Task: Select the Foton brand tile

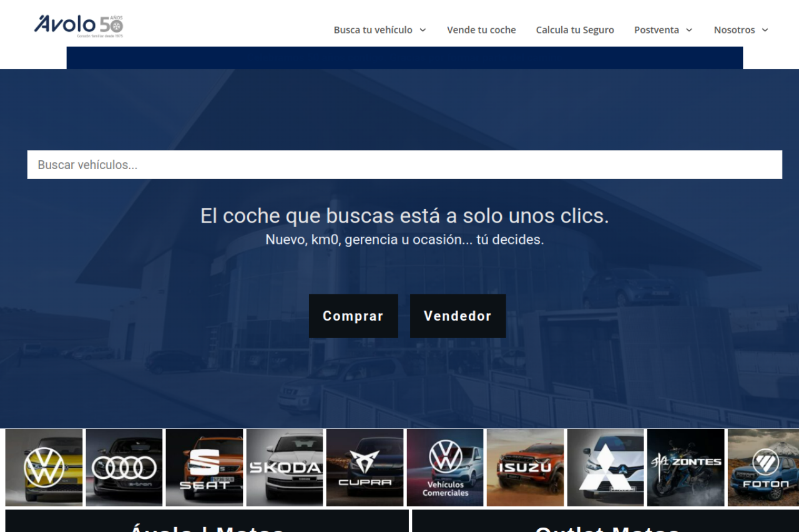Action: (763, 467)
